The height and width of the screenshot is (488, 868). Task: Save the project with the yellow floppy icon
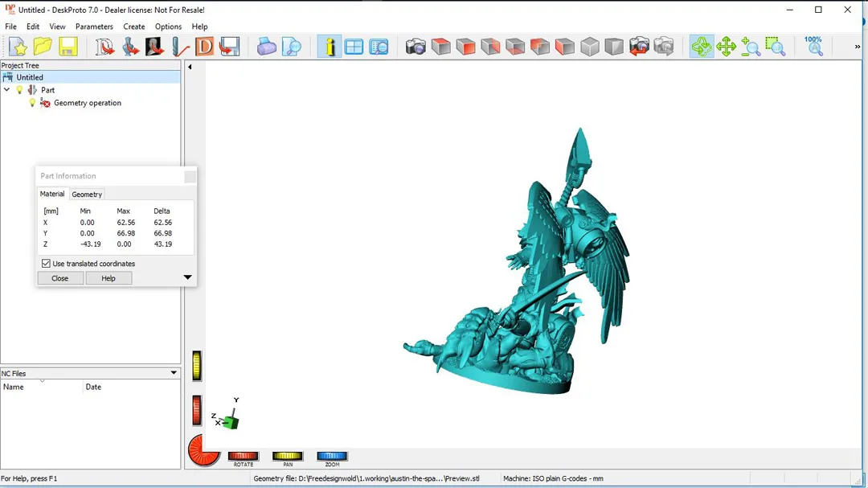pos(68,47)
